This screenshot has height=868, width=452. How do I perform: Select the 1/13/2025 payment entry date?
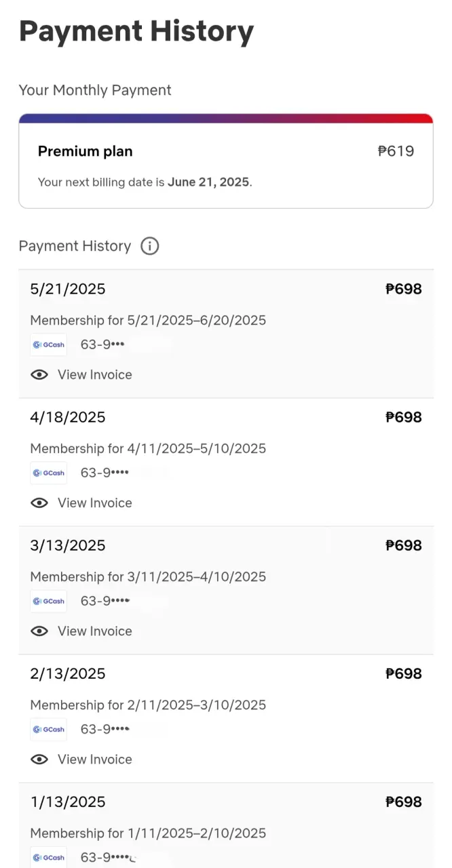point(68,802)
